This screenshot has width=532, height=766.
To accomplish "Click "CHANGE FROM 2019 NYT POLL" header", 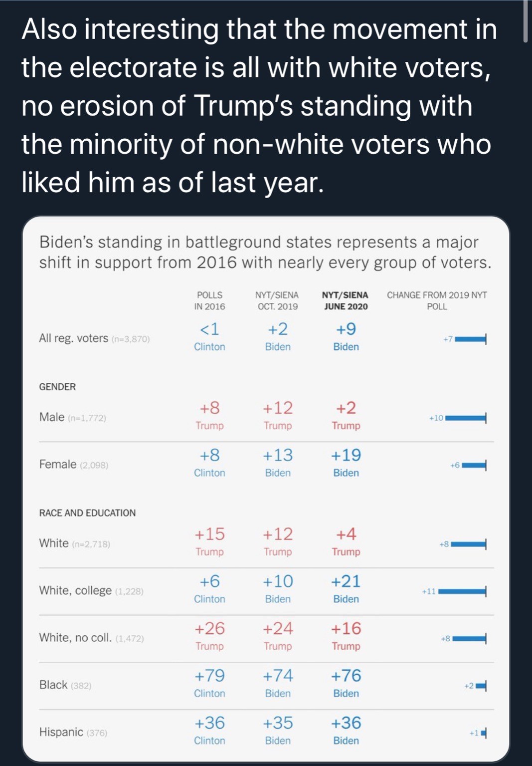I will tap(437, 300).
